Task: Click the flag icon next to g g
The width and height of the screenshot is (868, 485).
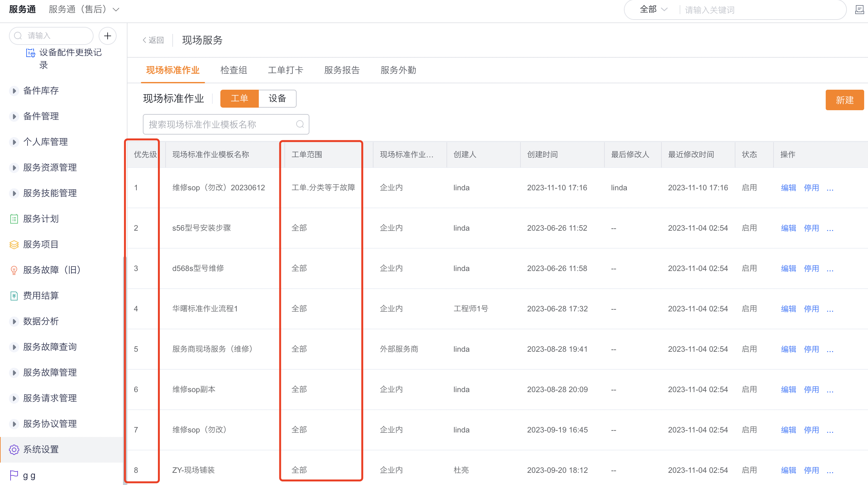Action: coord(14,475)
